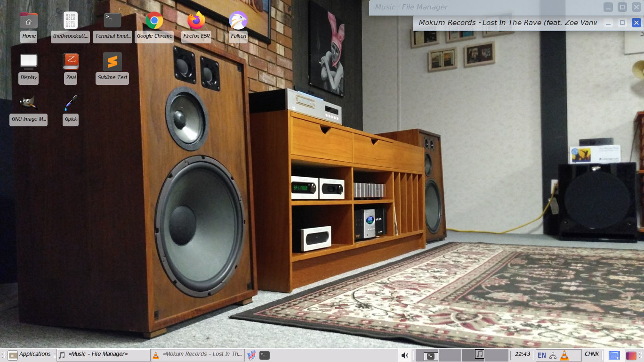Minimize the Mokum Records VLC window

click(608, 23)
